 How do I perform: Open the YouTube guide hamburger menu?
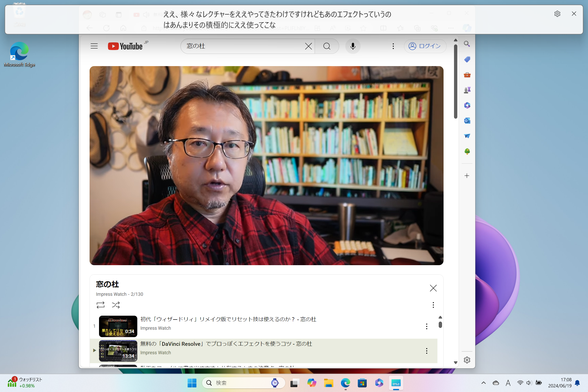94,46
